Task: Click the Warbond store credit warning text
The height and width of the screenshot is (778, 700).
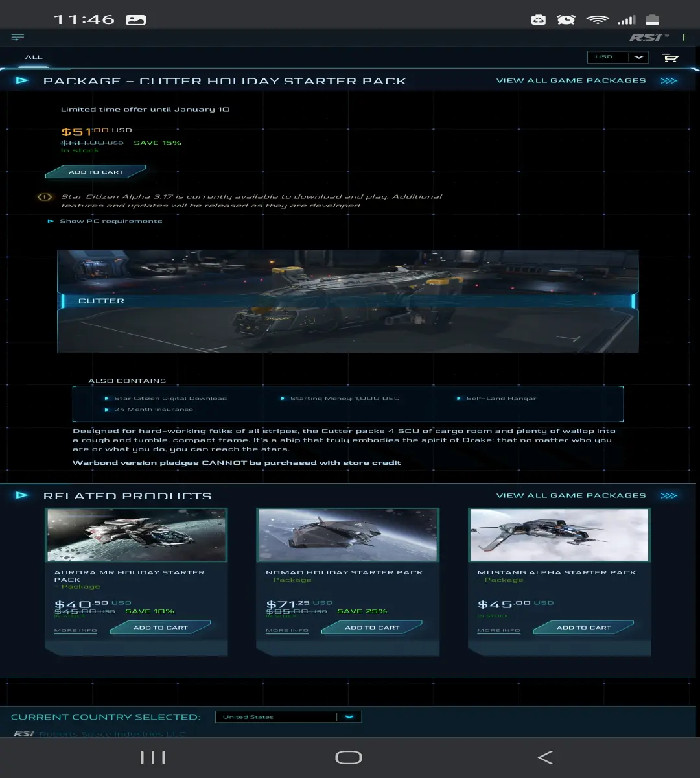Action: tap(237, 463)
